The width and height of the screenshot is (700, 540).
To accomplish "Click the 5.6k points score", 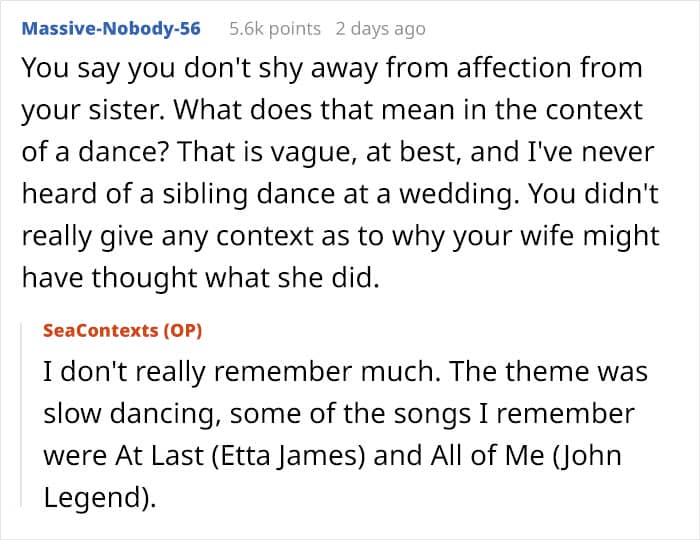I will tap(275, 28).
